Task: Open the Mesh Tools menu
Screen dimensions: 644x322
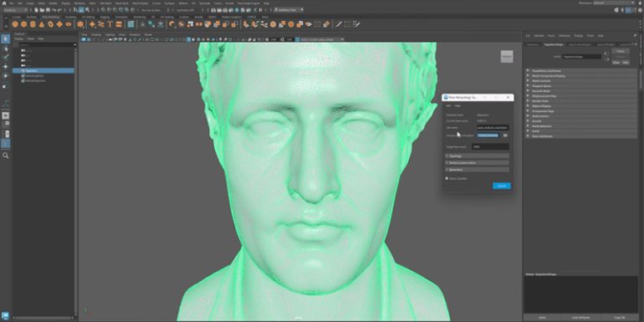Action: (121, 3)
